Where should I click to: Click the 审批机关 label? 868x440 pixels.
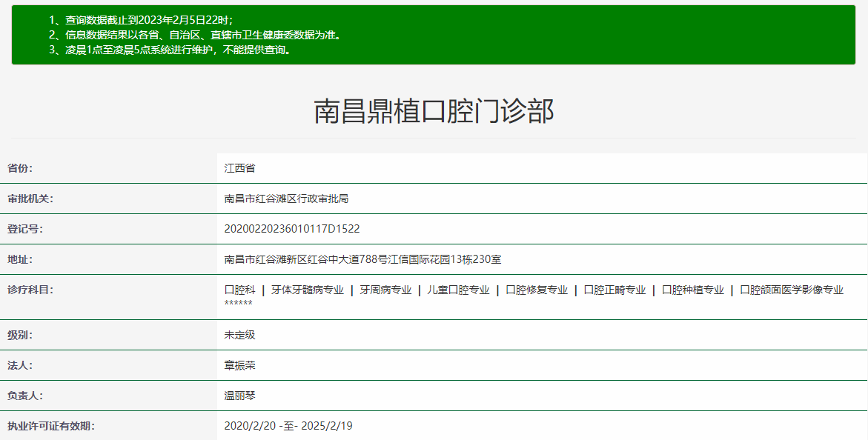pyautogui.click(x=30, y=199)
